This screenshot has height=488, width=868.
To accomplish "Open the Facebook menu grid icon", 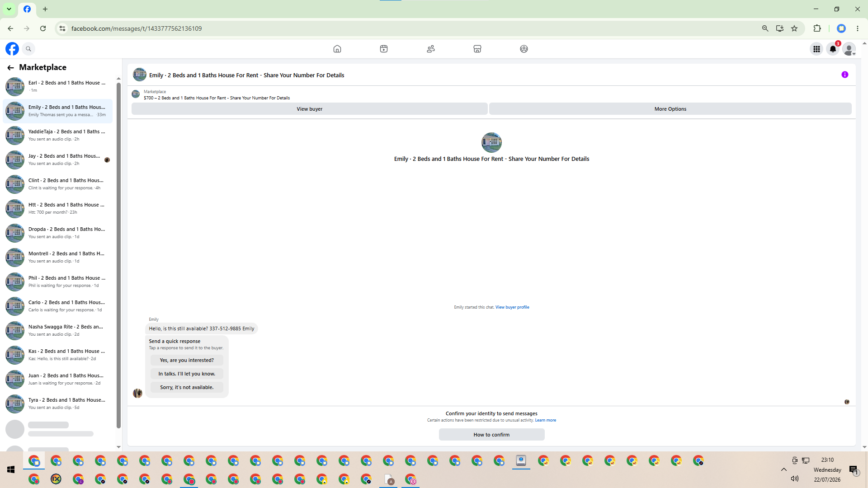I will coord(816,49).
